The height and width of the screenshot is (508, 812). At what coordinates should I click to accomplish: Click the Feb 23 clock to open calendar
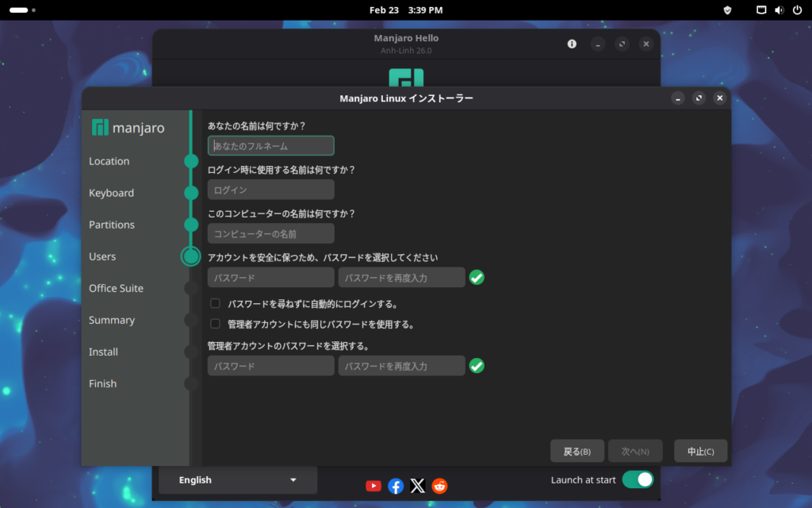406,10
